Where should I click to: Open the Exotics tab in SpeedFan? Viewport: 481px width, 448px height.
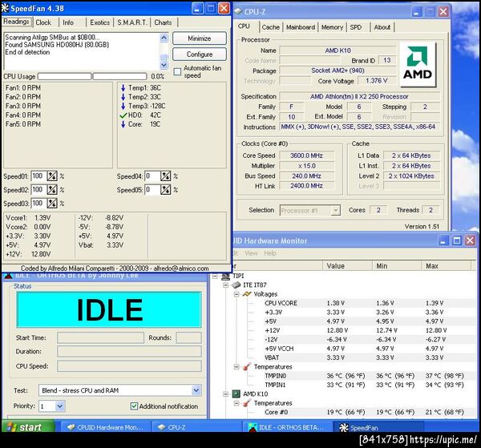point(99,22)
